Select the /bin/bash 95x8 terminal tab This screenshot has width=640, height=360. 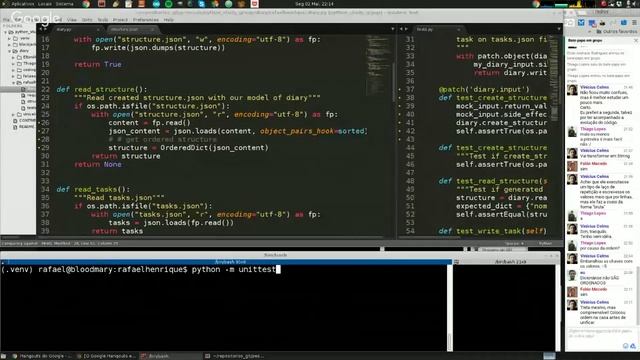[230, 262]
